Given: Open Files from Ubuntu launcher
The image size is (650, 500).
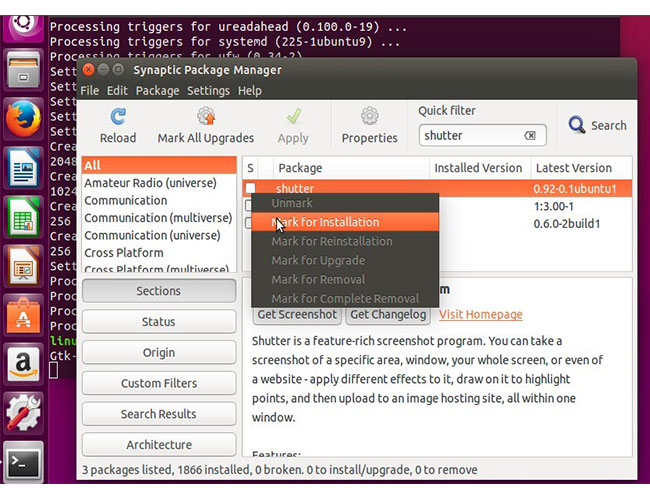Looking at the screenshot, I should pos(23,70).
